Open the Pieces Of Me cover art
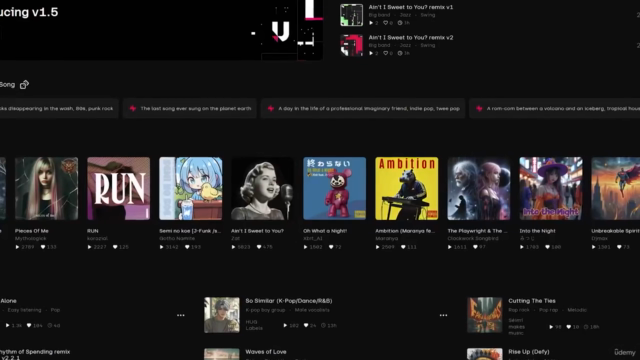The height and width of the screenshot is (360, 640). coord(47,189)
